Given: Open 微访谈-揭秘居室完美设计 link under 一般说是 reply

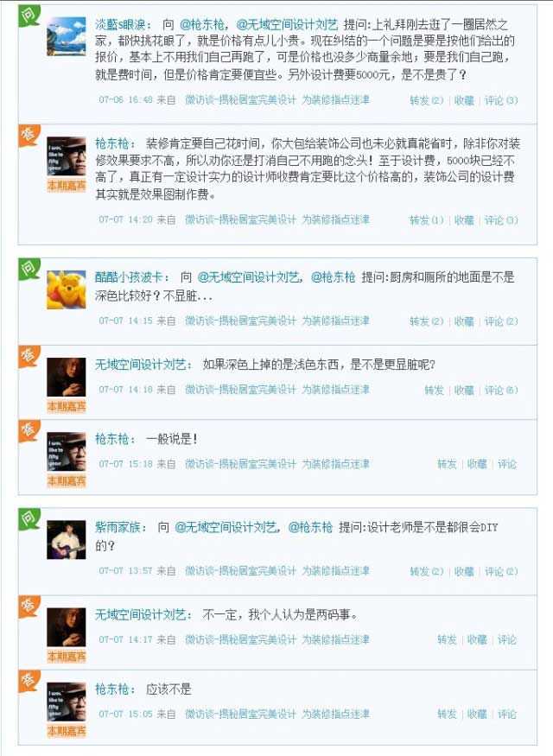Looking at the screenshot, I should tap(240, 464).
